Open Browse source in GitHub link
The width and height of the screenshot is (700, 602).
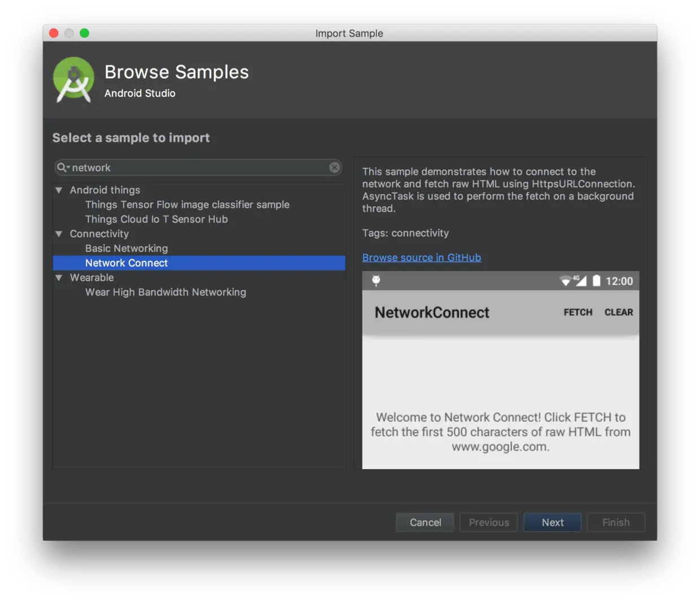click(x=422, y=258)
